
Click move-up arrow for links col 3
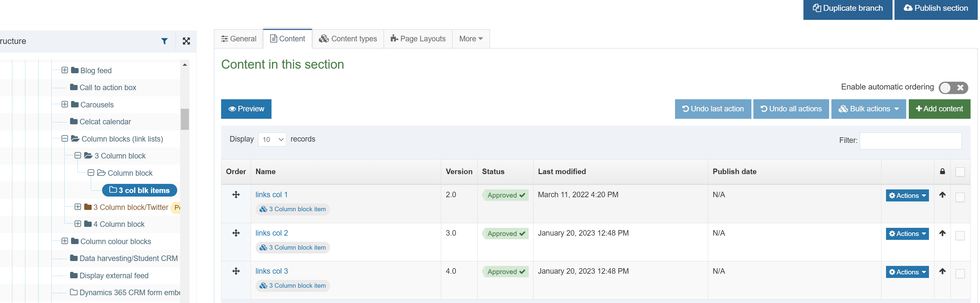coord(942,271)
